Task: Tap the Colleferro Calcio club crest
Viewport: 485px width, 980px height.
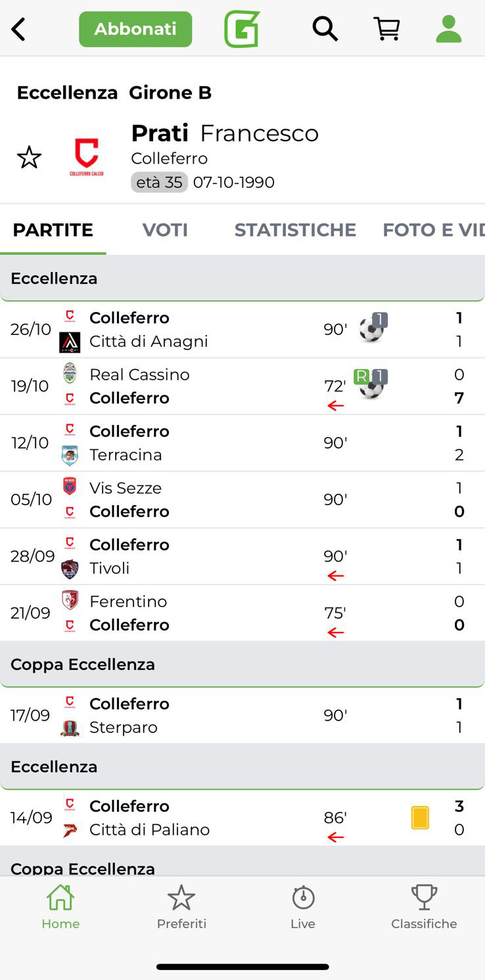Action: tap(86, 158)
